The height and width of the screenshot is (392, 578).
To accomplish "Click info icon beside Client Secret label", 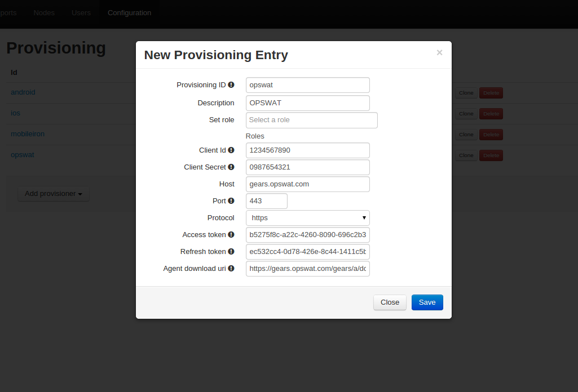I will 231,167.
